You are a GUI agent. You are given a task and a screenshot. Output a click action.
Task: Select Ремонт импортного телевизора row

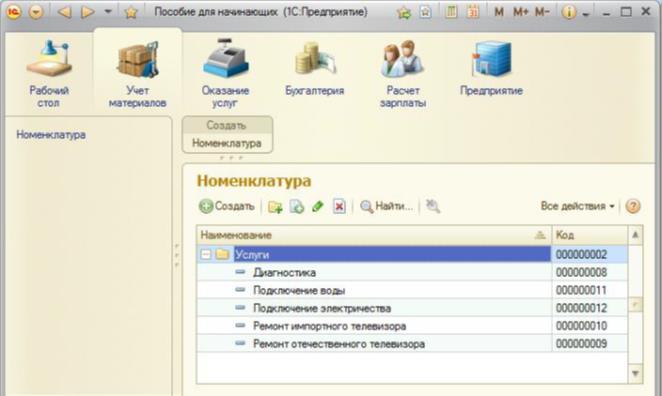click(412, 325)
